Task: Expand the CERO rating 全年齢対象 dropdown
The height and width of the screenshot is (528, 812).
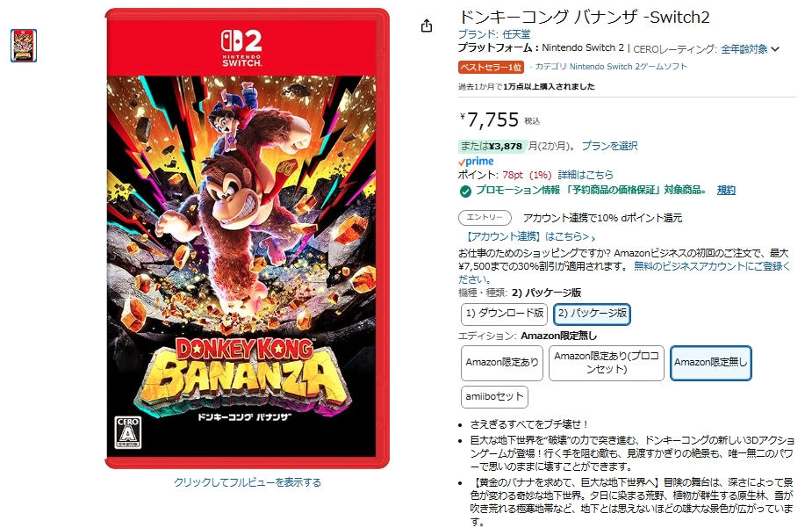Action: click(750, 49)
